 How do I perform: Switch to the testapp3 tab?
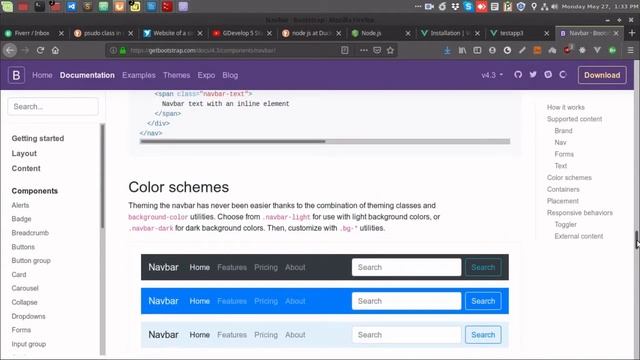pos(519,33)
